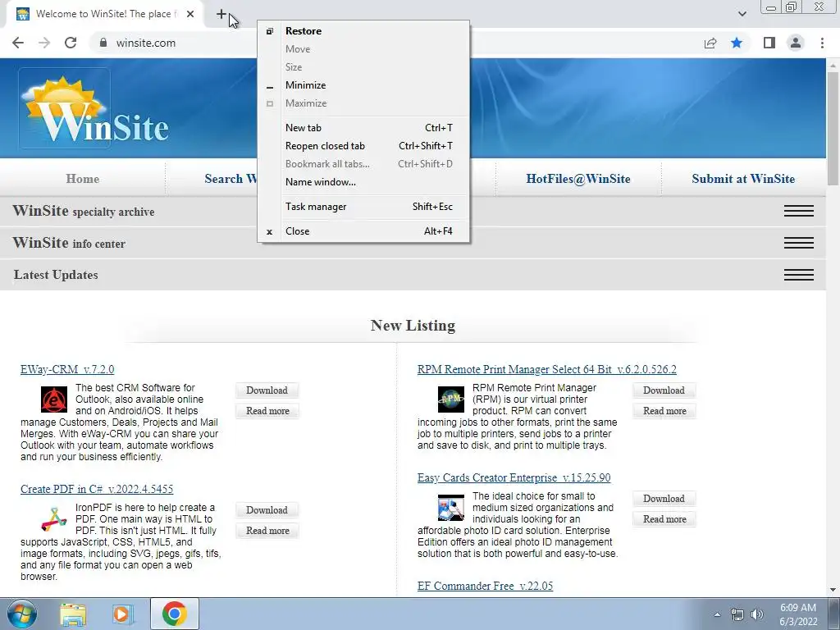This screenshot has width=840, height=630.
Task: Click the scrollbar down arrow
Action: pyautogui.click(x=833, y=590)
